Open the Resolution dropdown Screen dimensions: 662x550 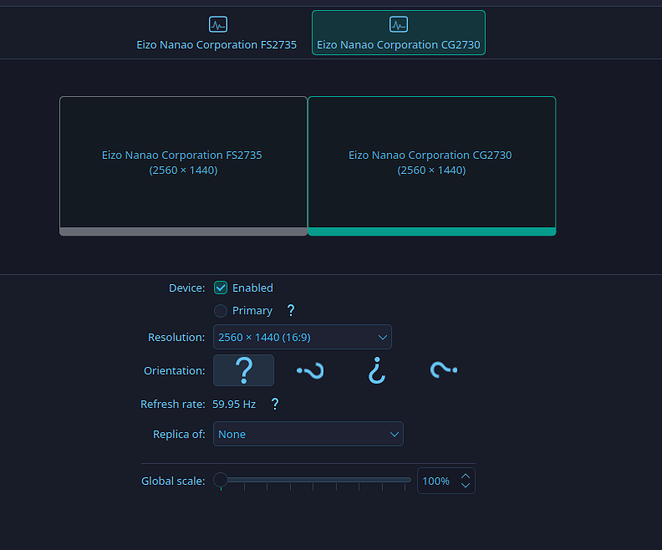[302, 337]
